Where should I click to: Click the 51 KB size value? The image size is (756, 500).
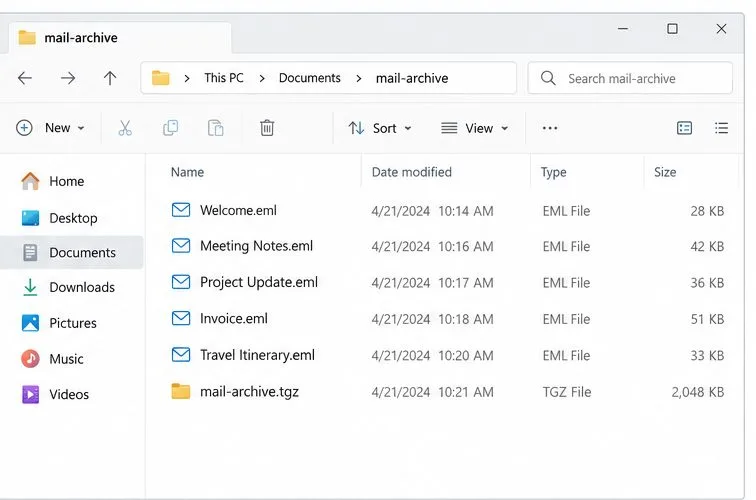click(707, 319)
